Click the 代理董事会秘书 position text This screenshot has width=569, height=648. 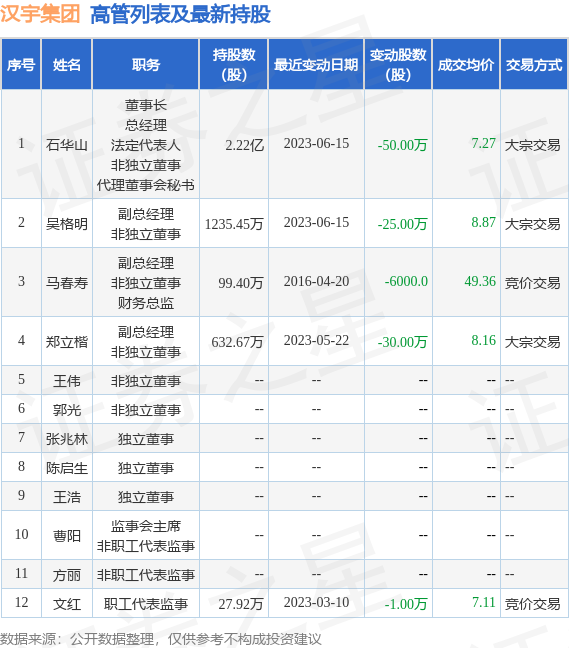pyautogui.click(x=146, y=185)
